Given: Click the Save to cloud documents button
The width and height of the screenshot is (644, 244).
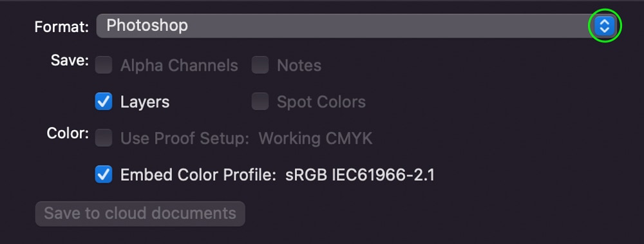Looking at the screenshot, I should coord(140,214).
